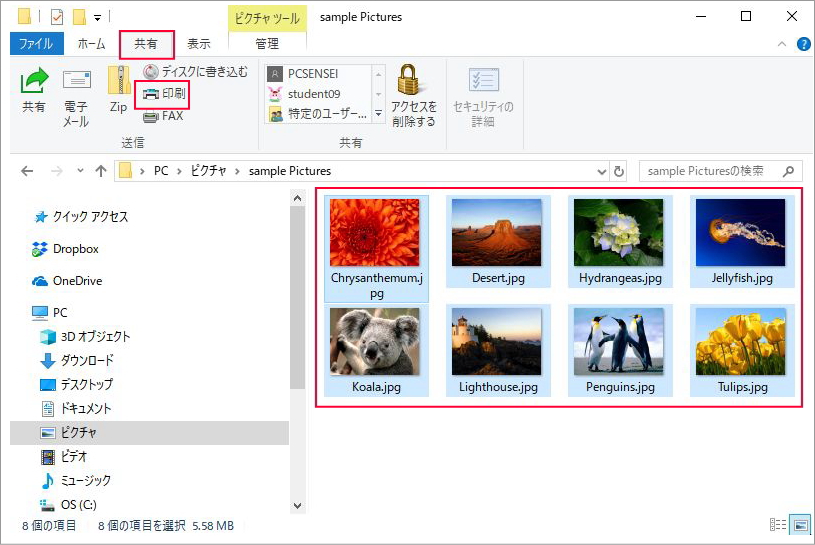Expand the share-with user list dropdown
The image size is (815, 545).
[378, 115]
